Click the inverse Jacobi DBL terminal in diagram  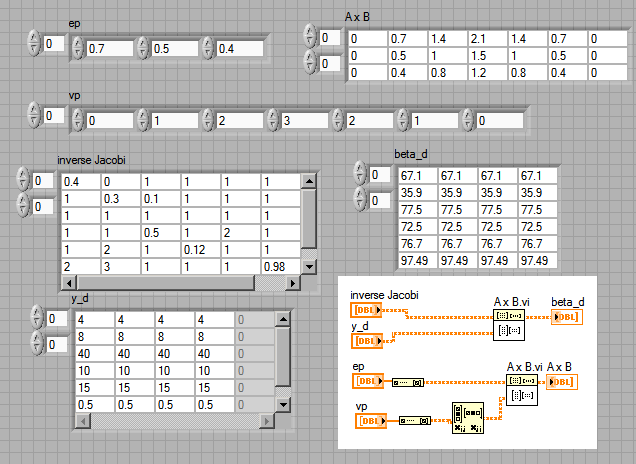[x=366, y=310]
